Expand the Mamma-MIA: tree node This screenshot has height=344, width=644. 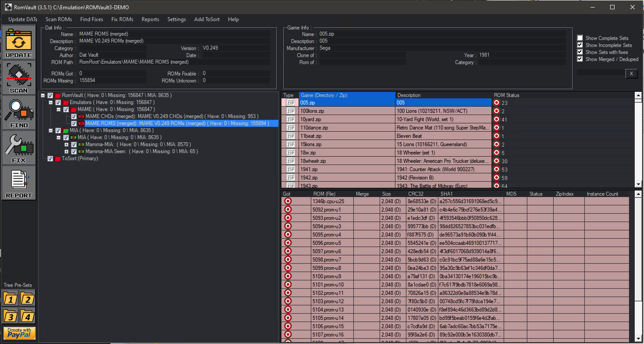[x=66, y=144]
